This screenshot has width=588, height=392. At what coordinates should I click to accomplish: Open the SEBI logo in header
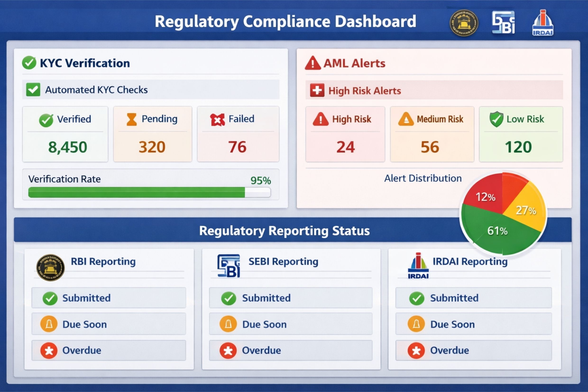click(503, 23)
